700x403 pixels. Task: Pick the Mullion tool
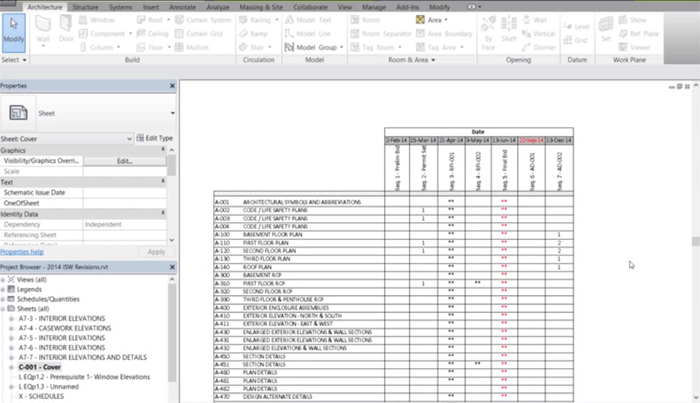coord(192,47)
